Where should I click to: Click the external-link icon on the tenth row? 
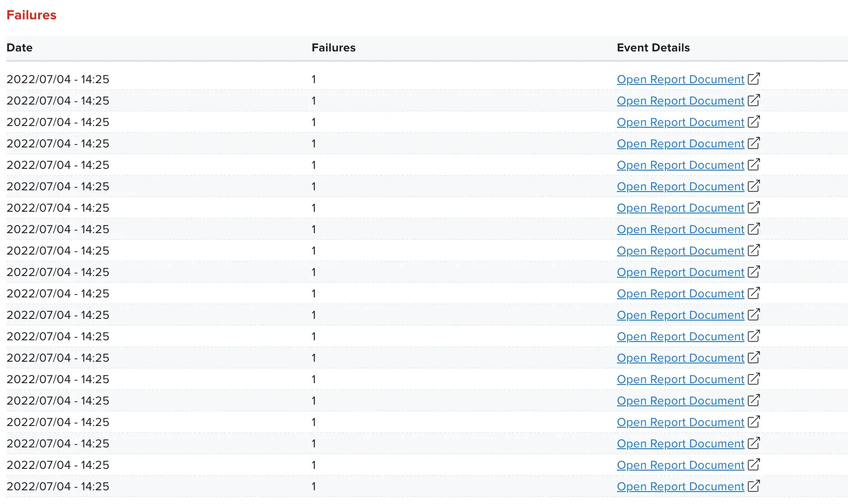[754, 272]
